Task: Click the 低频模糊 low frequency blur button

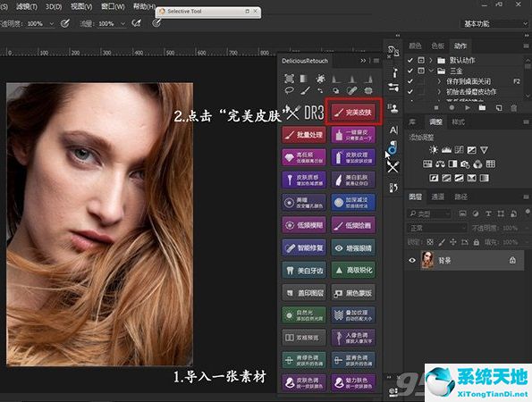Action: (x=304, y=225)
